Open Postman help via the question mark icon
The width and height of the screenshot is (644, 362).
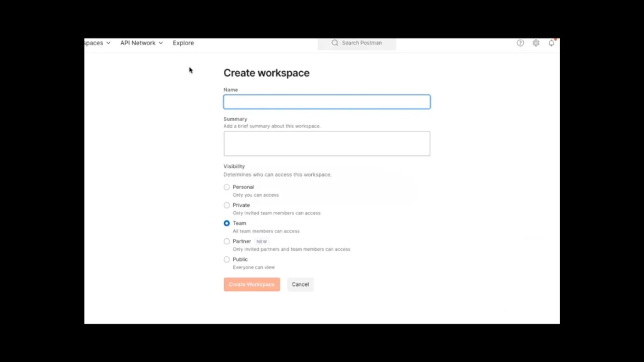520,43
